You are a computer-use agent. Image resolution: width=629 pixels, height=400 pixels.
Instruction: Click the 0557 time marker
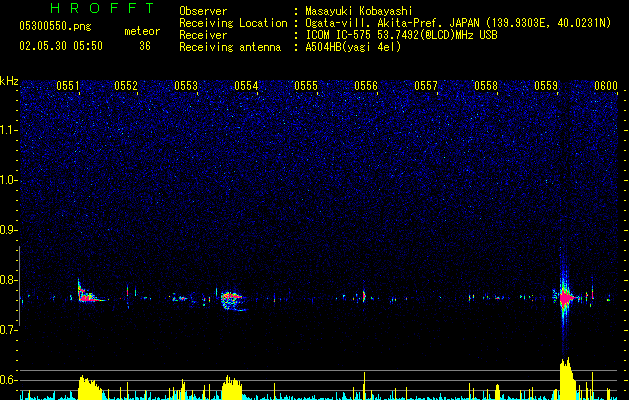point(426,86)
